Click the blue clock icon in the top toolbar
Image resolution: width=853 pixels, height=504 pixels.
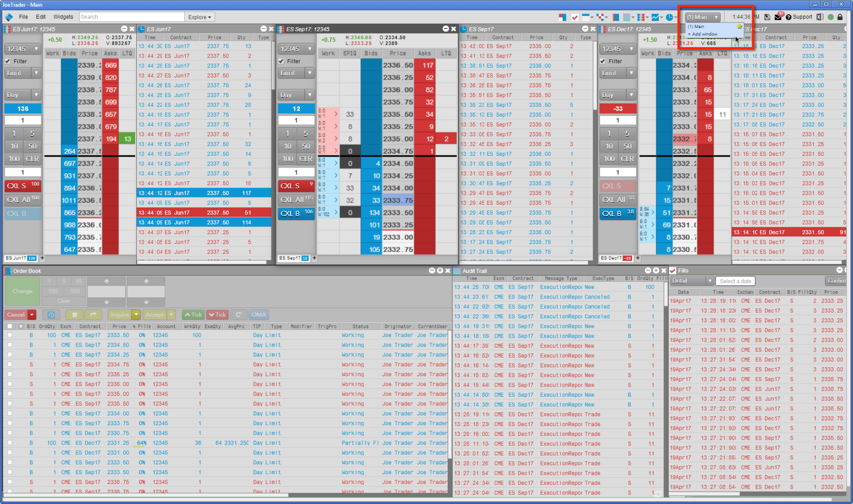(x=670, y=17)
